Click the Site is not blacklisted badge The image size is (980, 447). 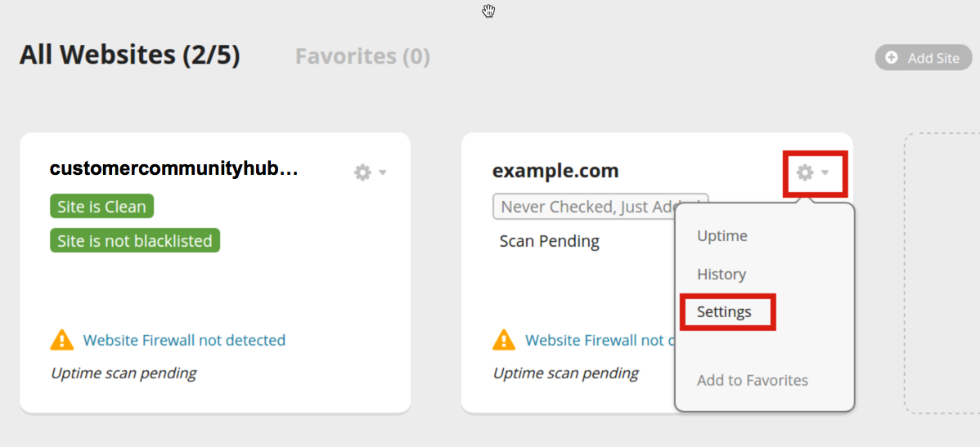[x=134, y=241]
